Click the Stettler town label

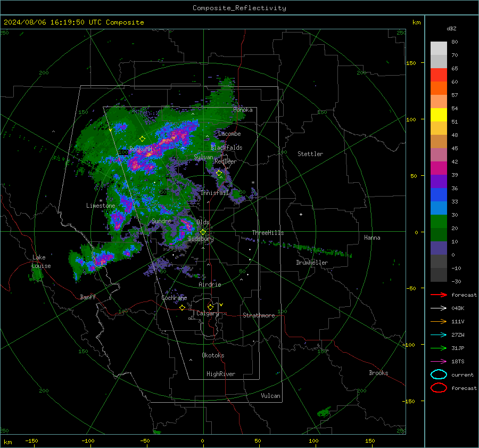[x=310, y=154]
